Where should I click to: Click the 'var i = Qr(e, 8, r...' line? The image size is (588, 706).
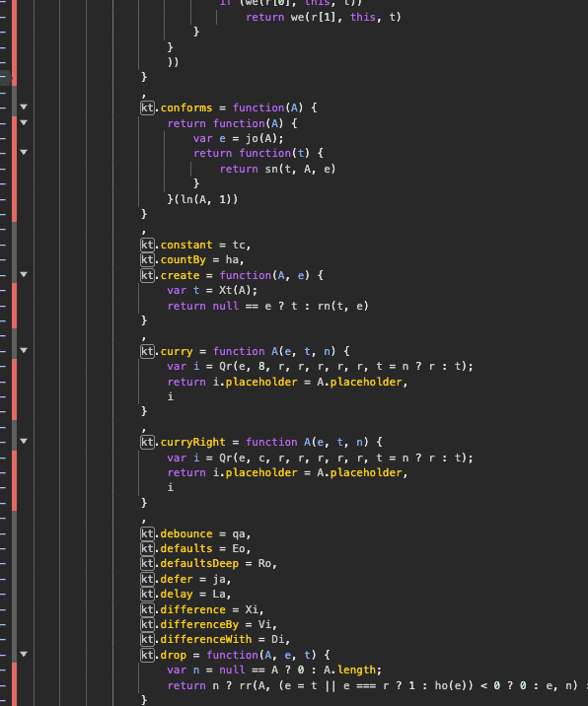point(321,366)
